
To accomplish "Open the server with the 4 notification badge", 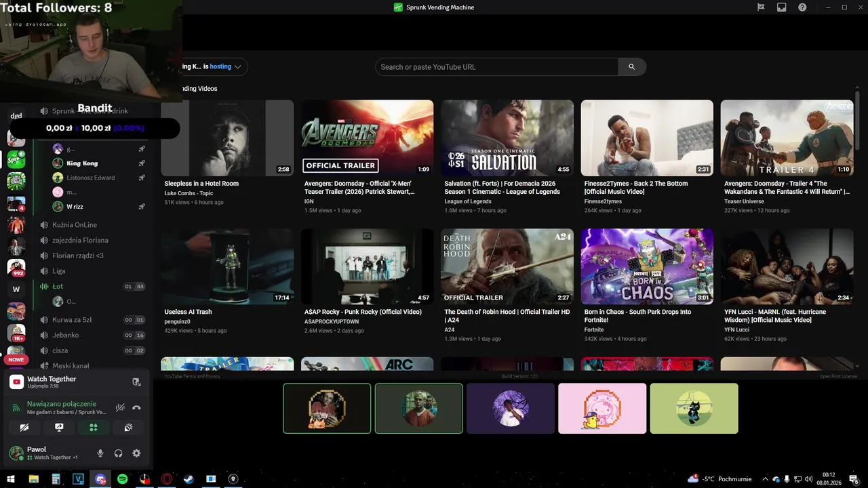I will (x=16, y=203).
